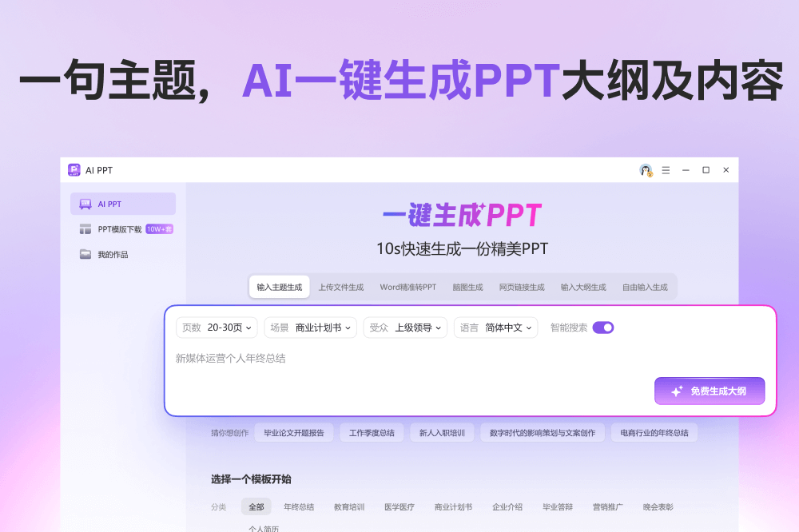799x532 pixels.
Task: Open the 场景 商业计划书 dropdown
Action: [x=310, y=328]
